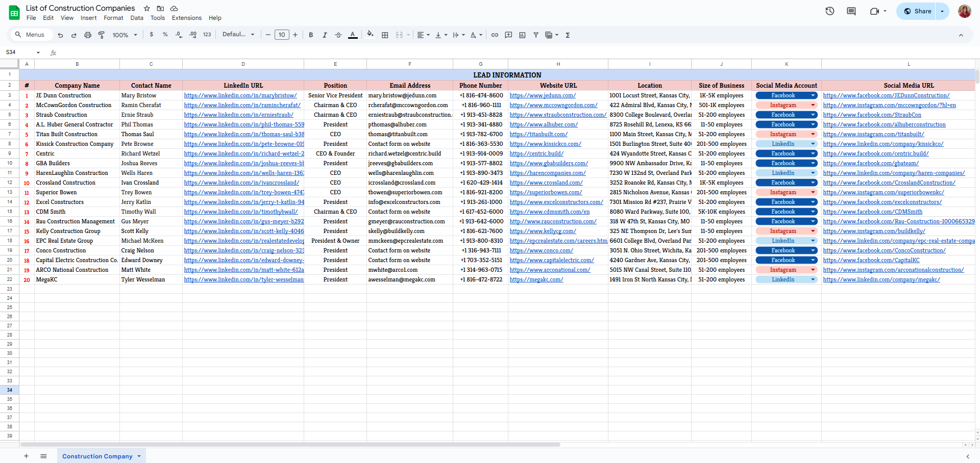Image resolution: width=980 pixels, height=463 pixels.
Task: Show all sheets list icon
Action: point(43,456)
